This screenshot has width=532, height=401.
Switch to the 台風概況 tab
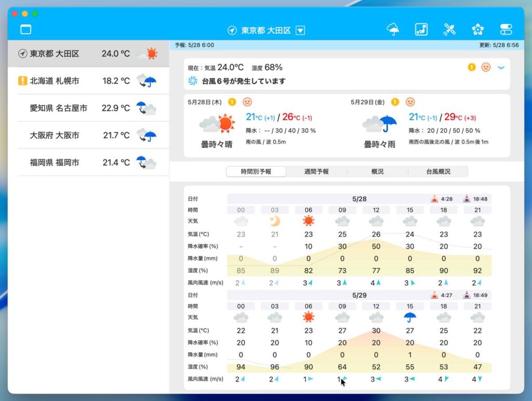[438, 171]
